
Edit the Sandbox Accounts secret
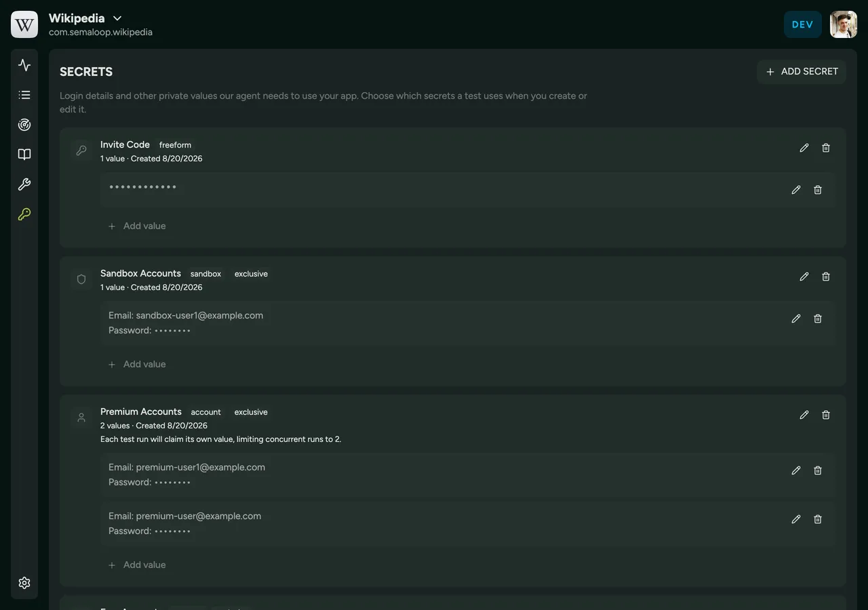click(x=804, y=277)
